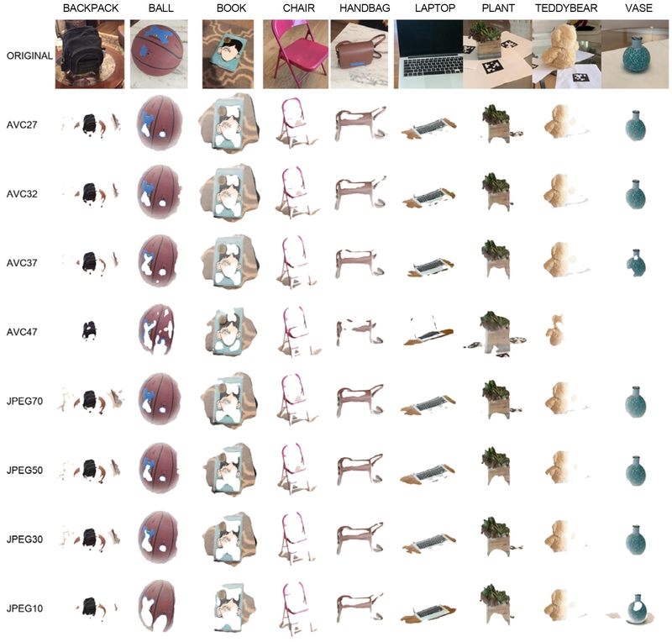Click the original laptop photo

pyautogui.click(x=428, y=54)
